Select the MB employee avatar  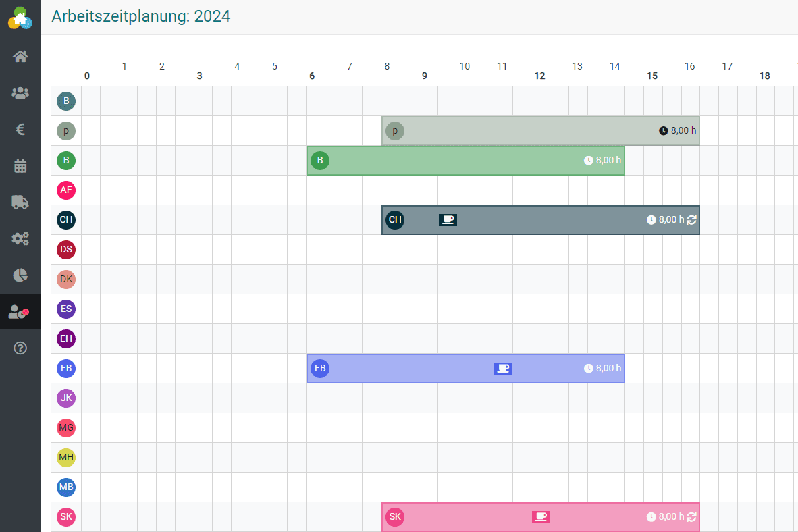[x=66, y=487]
